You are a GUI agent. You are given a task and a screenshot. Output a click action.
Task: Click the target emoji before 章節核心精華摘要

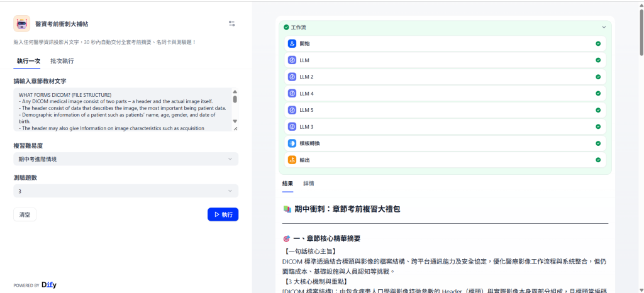[x=286, y=239]
